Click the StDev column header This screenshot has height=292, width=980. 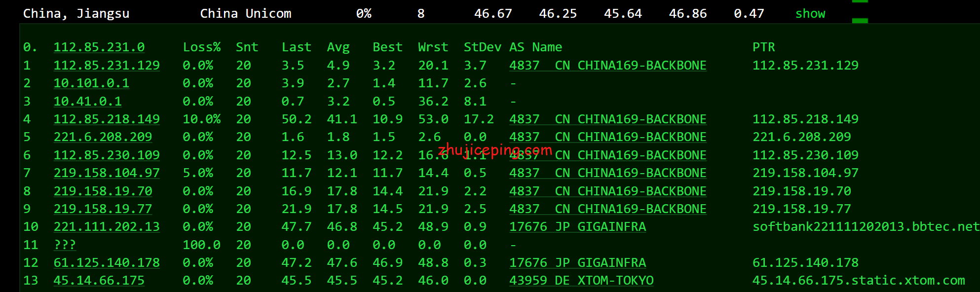(x=483, y=47)
